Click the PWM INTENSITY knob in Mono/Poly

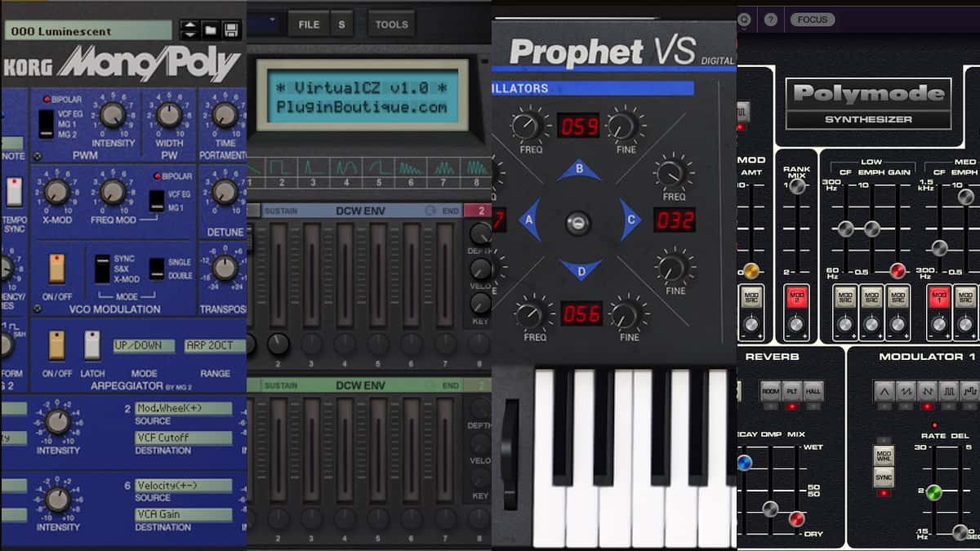tap(113, 115)
